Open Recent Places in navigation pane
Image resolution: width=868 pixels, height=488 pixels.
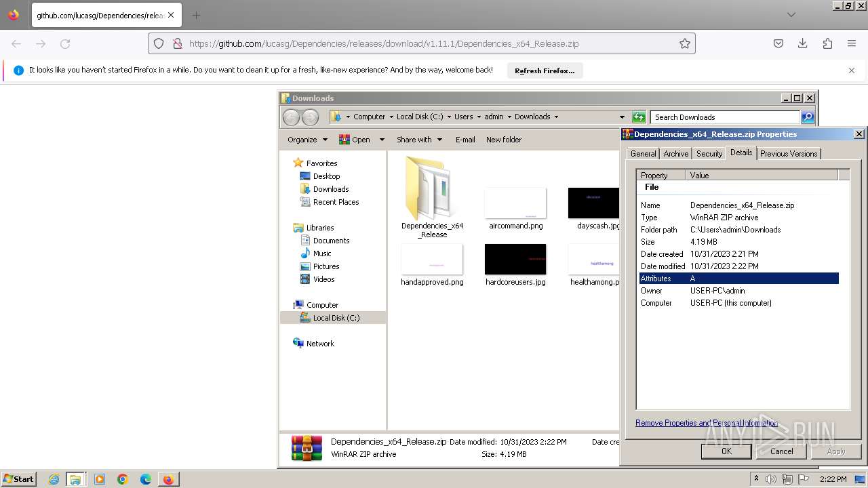336,202
